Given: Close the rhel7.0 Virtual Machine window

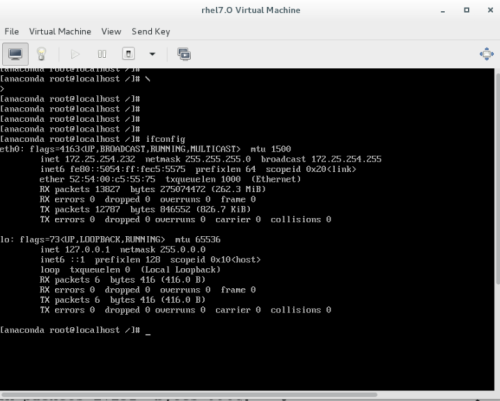Looking at the screenshot, I should click(x=490, y=10).
